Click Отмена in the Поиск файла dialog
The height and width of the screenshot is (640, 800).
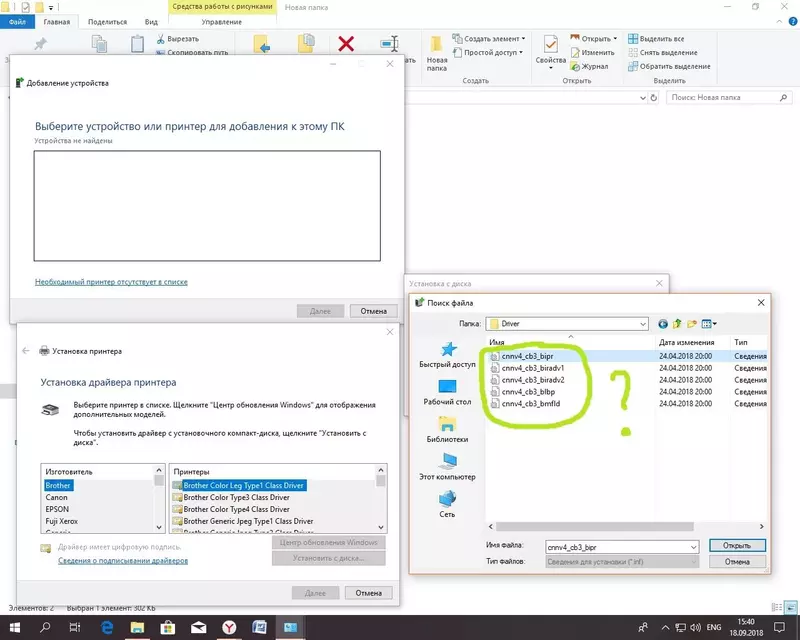coord(737,562)
